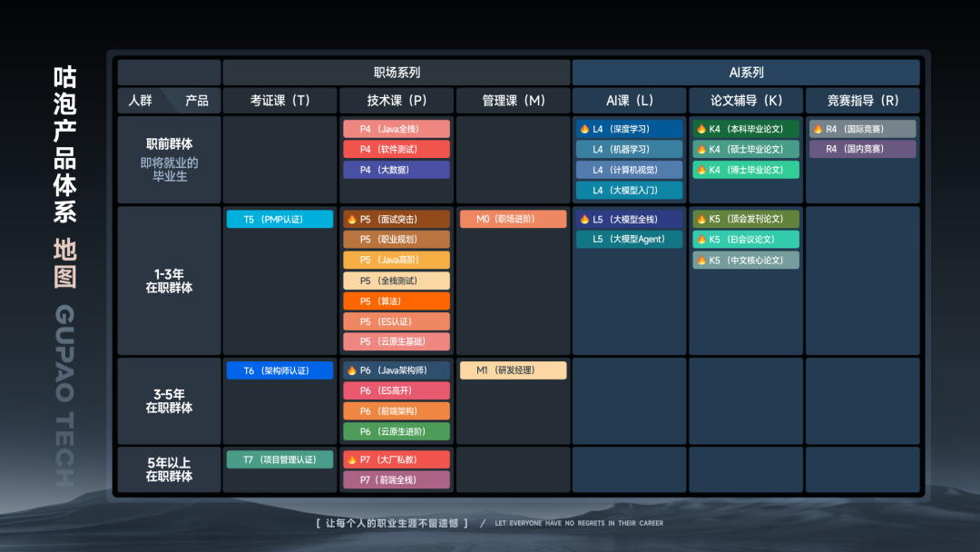The image size is (980, 552).
Task: Click the flame icon on P7 大厂私教
Action: 352,459
